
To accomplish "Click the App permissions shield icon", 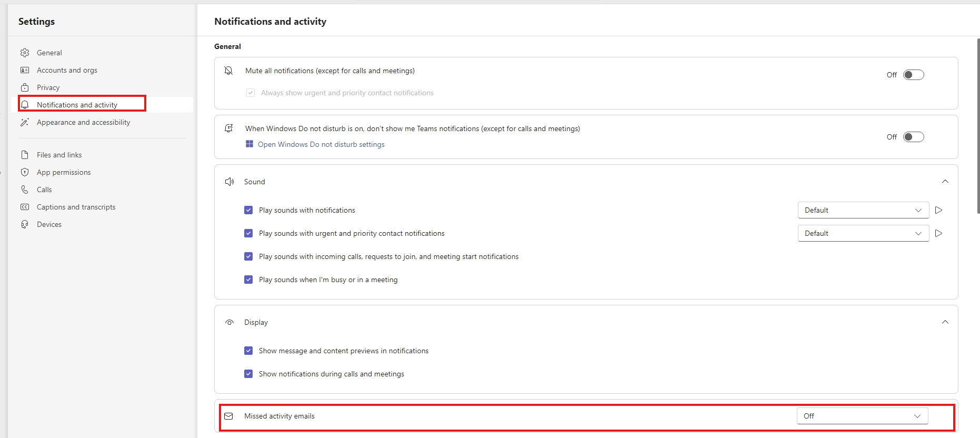I will click(25, 172).
